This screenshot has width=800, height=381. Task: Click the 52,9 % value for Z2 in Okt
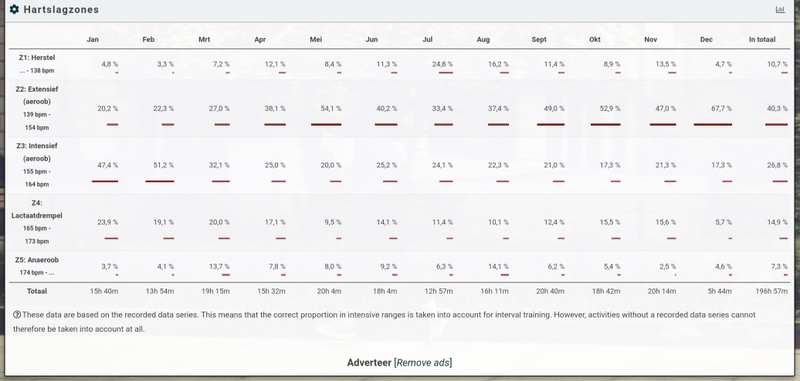pyautogui.click(x=610, y=109)
